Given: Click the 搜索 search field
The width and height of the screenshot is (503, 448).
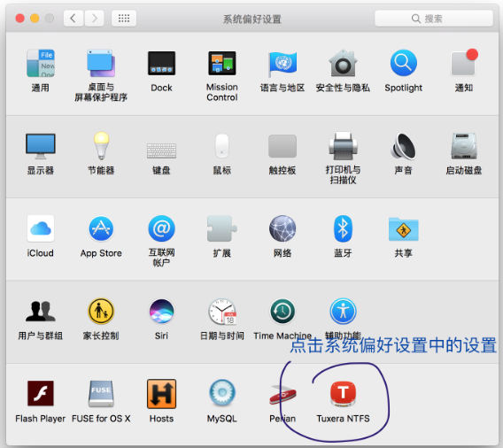Looking at the screenshot, I should [x=434, y=19].
